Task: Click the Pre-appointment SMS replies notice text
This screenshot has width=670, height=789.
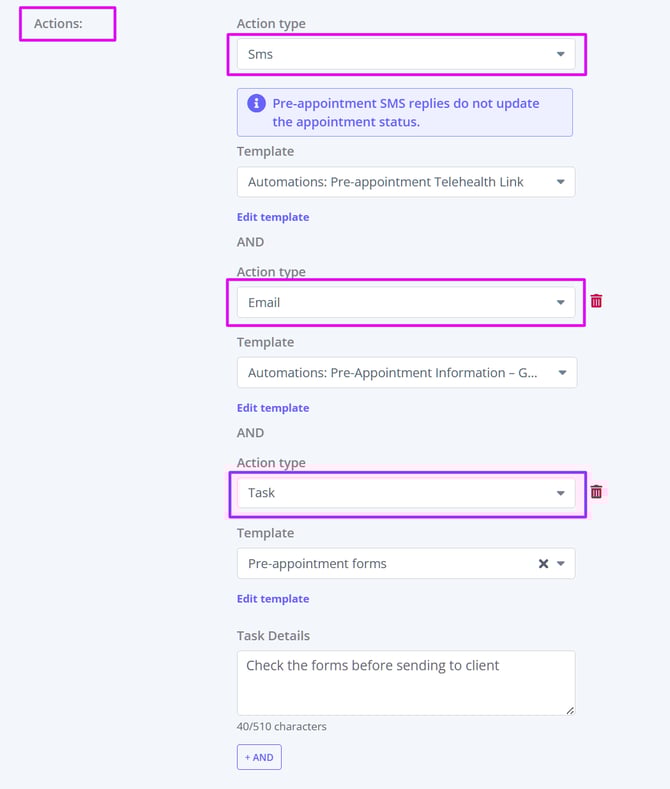Action: 406,112
